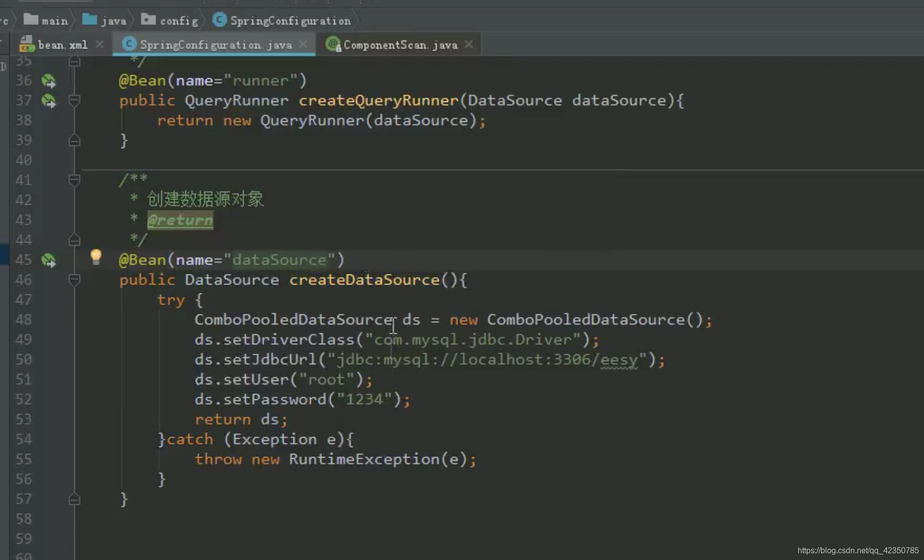Click the fold end marker on line 35
The image size is (924, 560).
coord(75,61)
